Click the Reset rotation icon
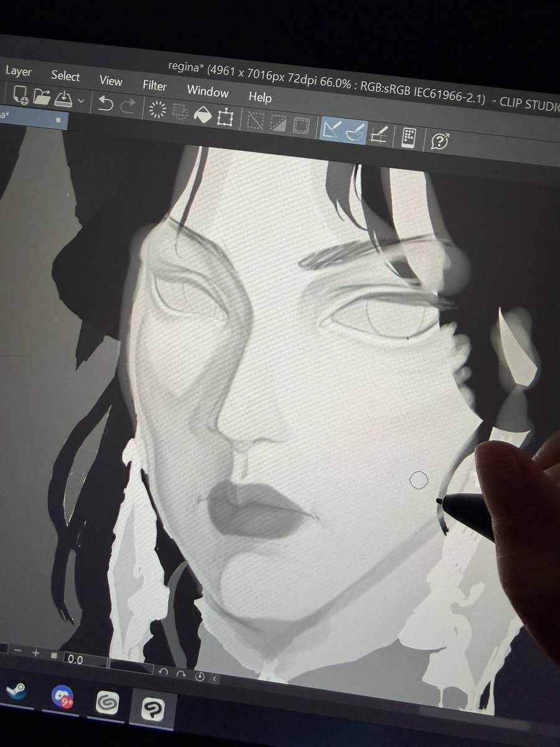The height and width of the screenshot is (747, 560). (x=200, y=677)
